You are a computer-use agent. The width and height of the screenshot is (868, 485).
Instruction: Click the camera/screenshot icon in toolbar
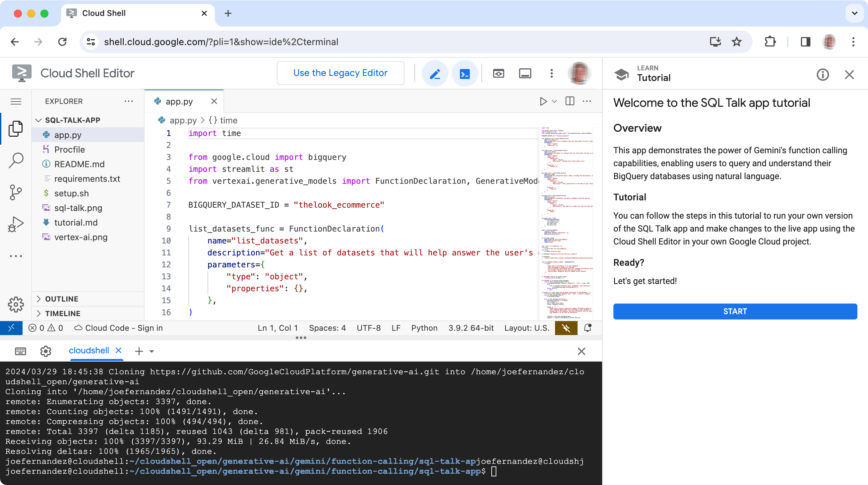[x=498, y=73]
